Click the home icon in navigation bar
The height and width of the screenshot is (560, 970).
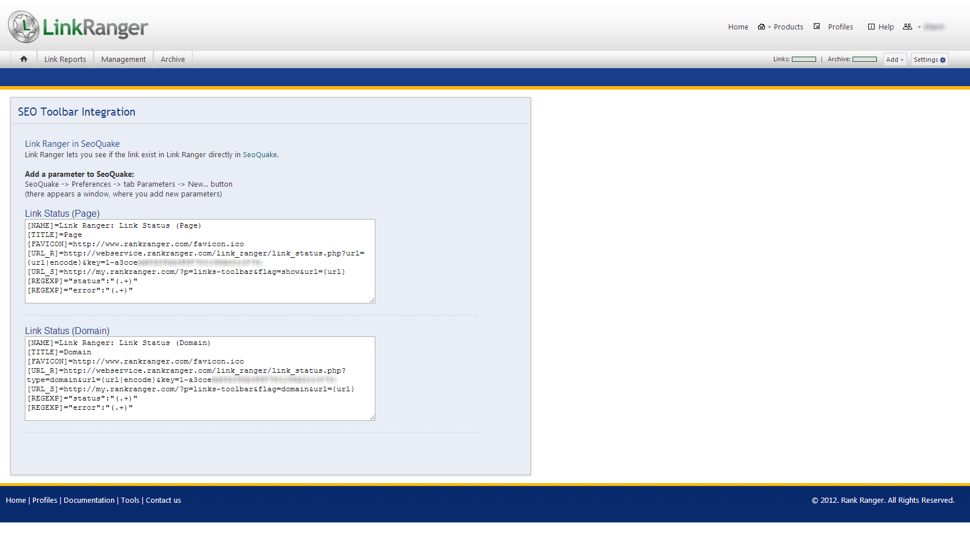click(24, 59)
